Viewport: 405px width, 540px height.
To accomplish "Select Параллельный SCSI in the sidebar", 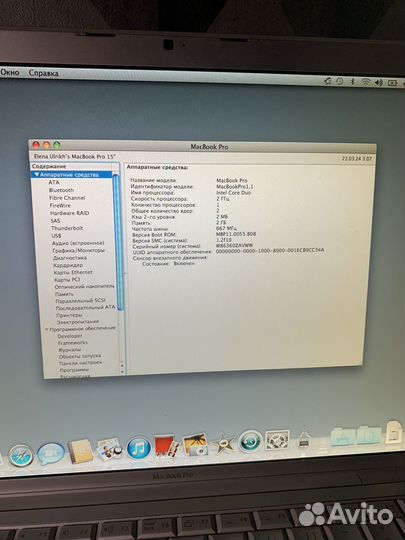I will click(x=80, y=301).
